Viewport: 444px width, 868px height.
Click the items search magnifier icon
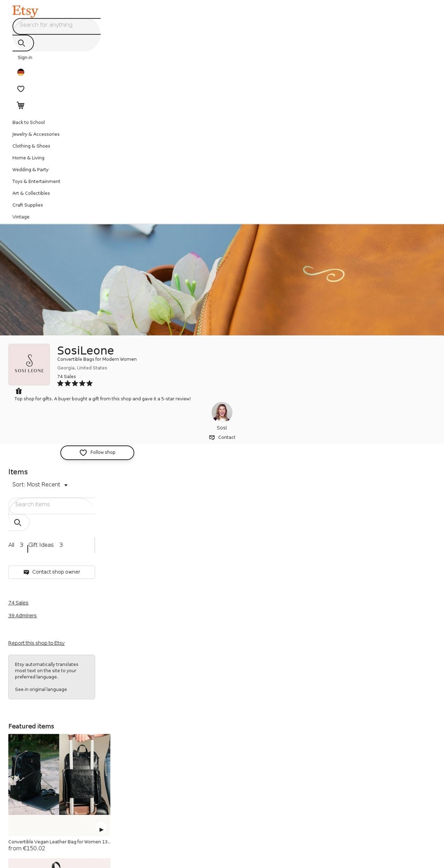click(18, 522)
